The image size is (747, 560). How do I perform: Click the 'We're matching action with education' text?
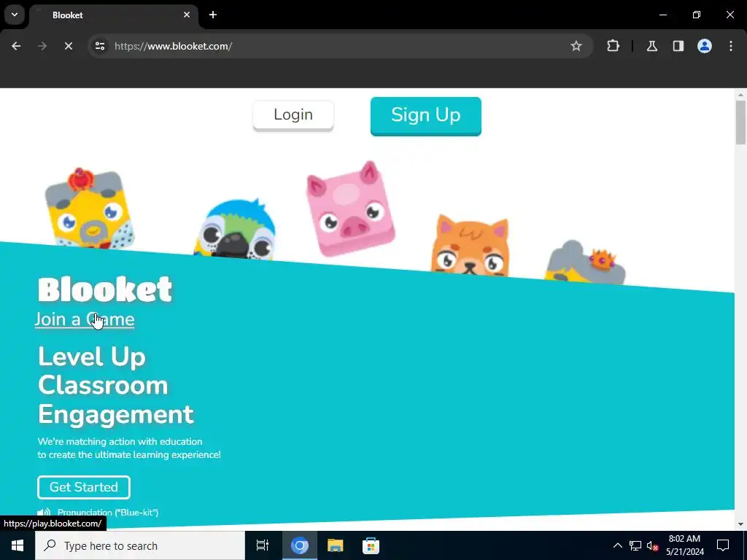point(120,441)
